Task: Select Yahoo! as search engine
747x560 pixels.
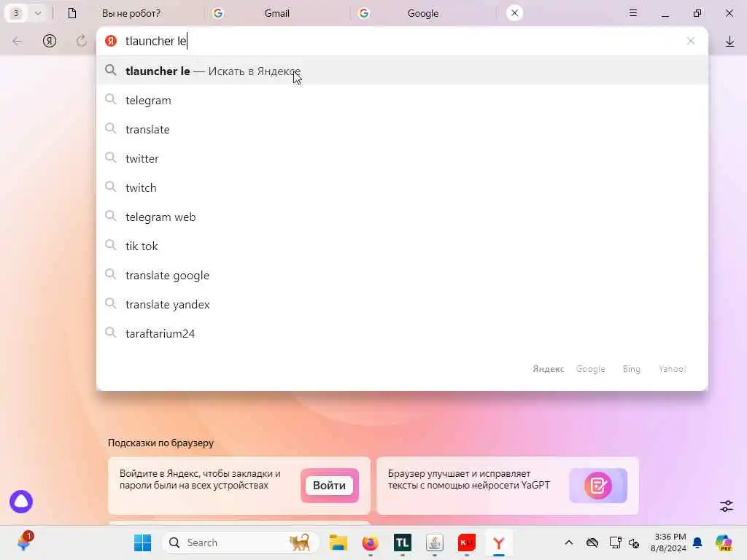Action: coord(672,368)
